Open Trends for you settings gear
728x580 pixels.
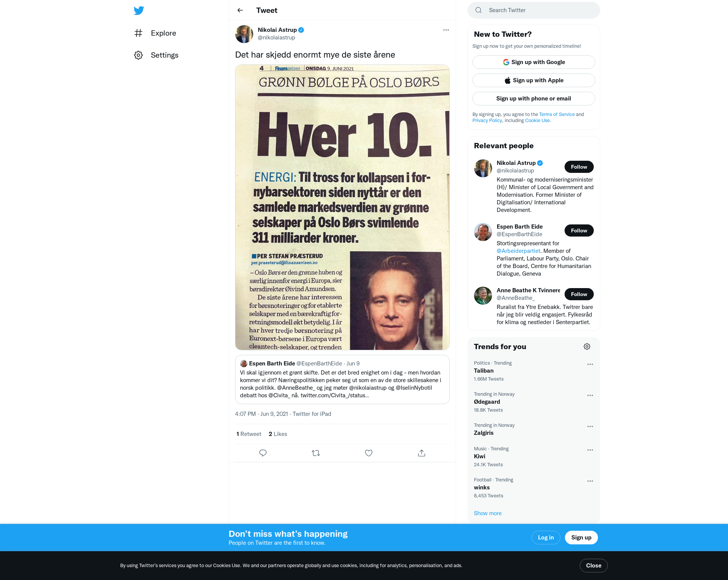tap(587, 346)
